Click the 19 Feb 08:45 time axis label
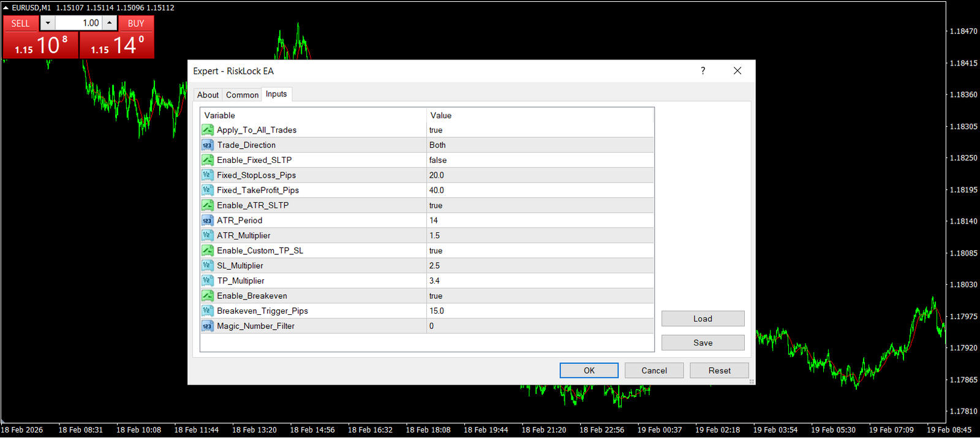The width and height of the screenshot is (980, 438). coord(949,430)
